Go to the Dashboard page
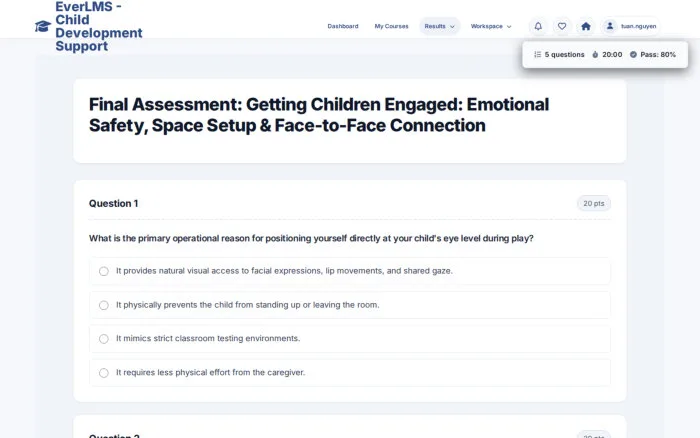 [343, 26]
